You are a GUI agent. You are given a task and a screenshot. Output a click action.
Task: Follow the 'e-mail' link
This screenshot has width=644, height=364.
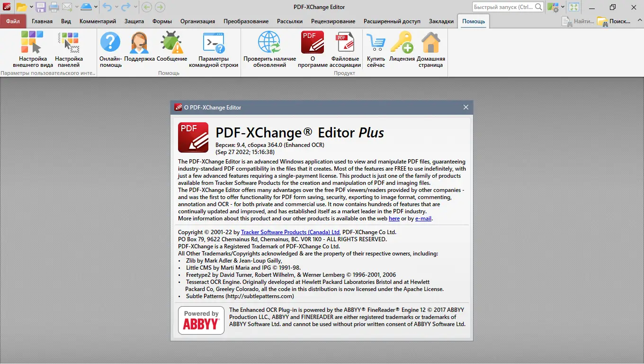[x=423, y=218]
